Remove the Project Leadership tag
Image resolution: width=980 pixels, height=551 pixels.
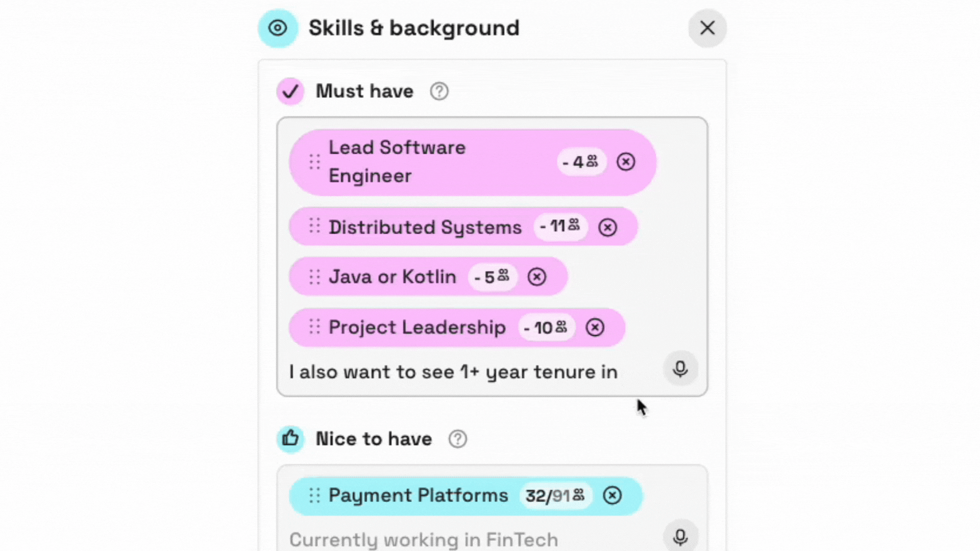tap(595, 328)
